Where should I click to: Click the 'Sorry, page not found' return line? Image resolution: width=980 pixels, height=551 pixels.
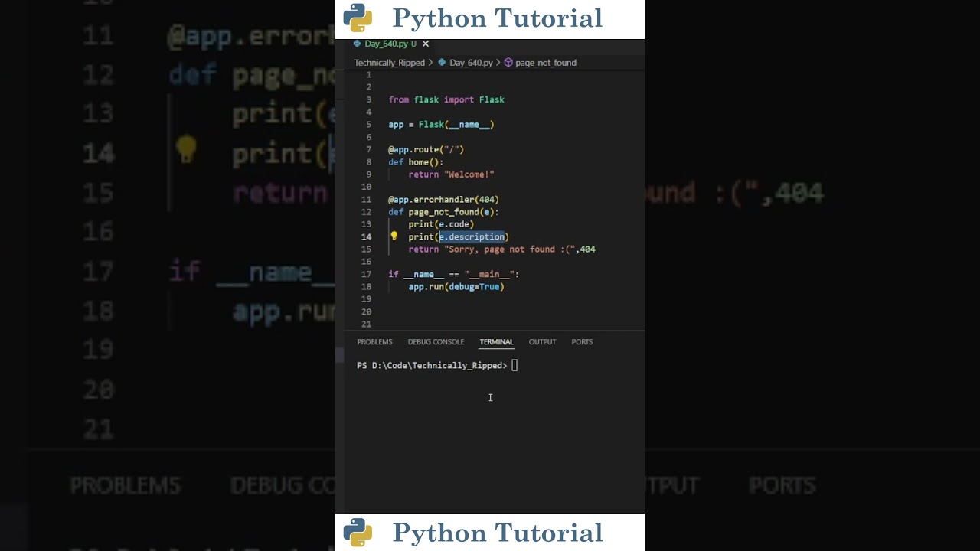point(501,249)
